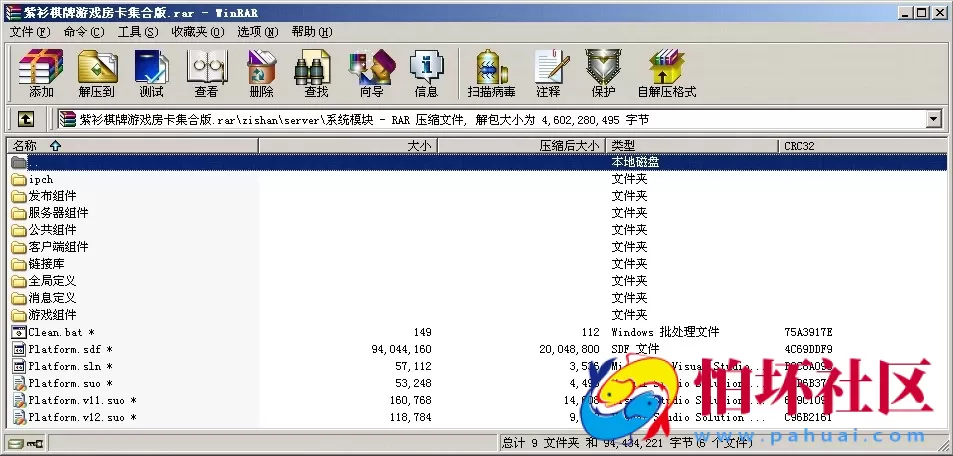The height and width of the screenshot is (456, 953).
Task: Click the Protect (保护) shield icon
Action: click(603, 74)
